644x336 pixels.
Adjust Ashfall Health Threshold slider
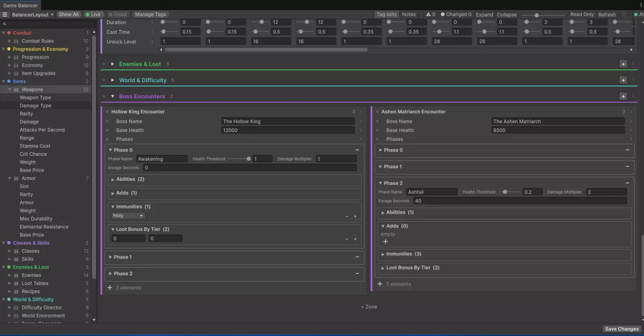point(509,192)
